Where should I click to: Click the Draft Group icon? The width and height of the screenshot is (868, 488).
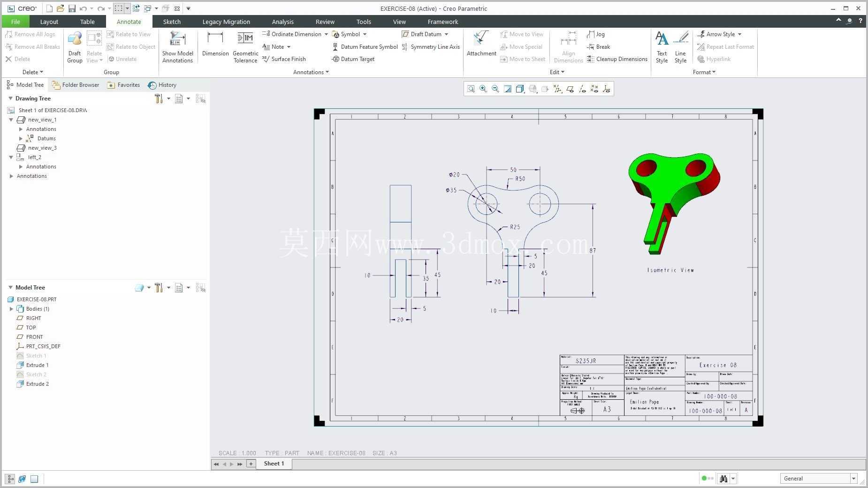tap(75, 47)
